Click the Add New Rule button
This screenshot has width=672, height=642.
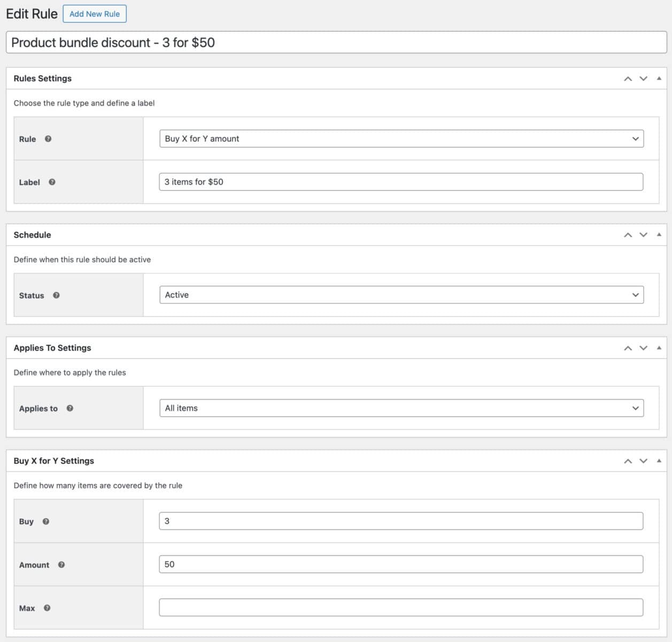click(95, 14)
